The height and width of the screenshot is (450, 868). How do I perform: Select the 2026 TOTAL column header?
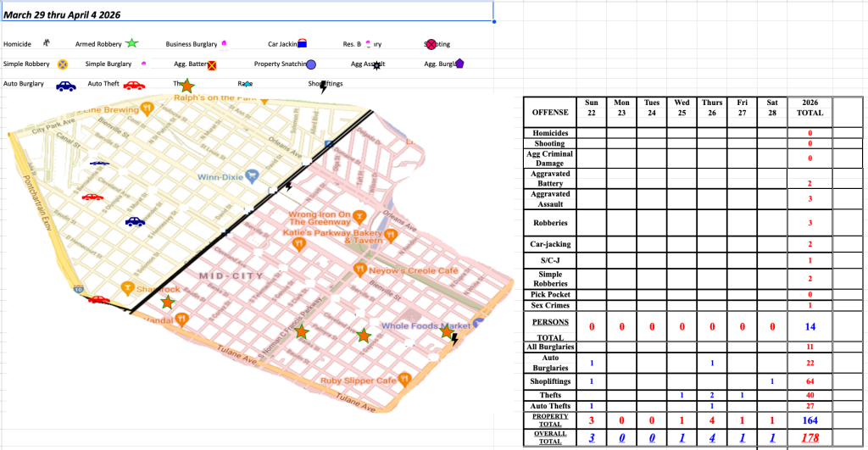810,108
